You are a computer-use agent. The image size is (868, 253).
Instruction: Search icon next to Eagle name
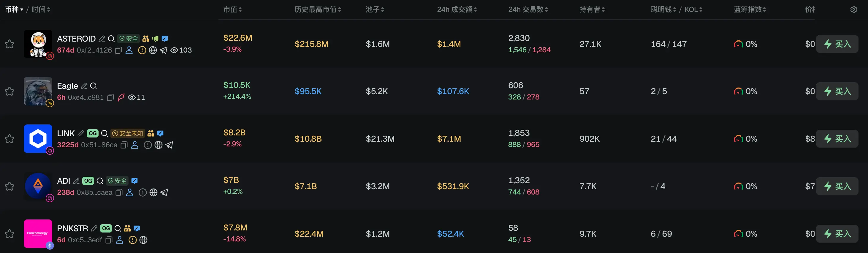click(x=94, y=86)
